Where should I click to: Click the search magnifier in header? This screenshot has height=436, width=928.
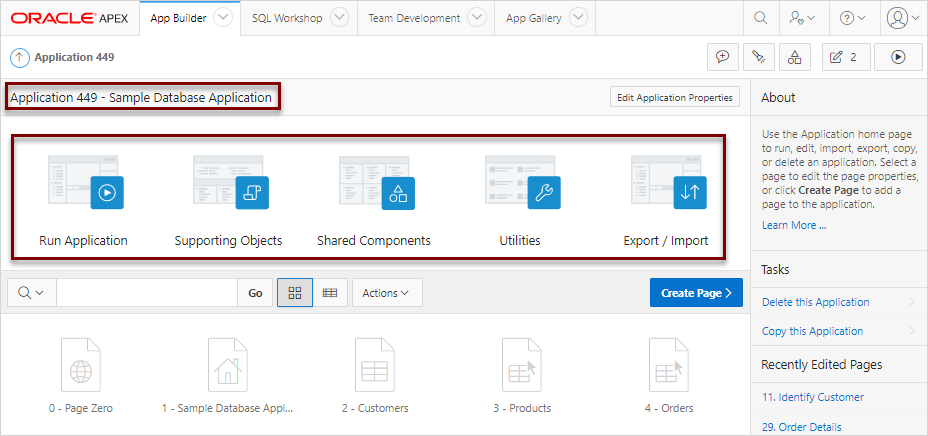pyautogui.click(x=760, y=18)
